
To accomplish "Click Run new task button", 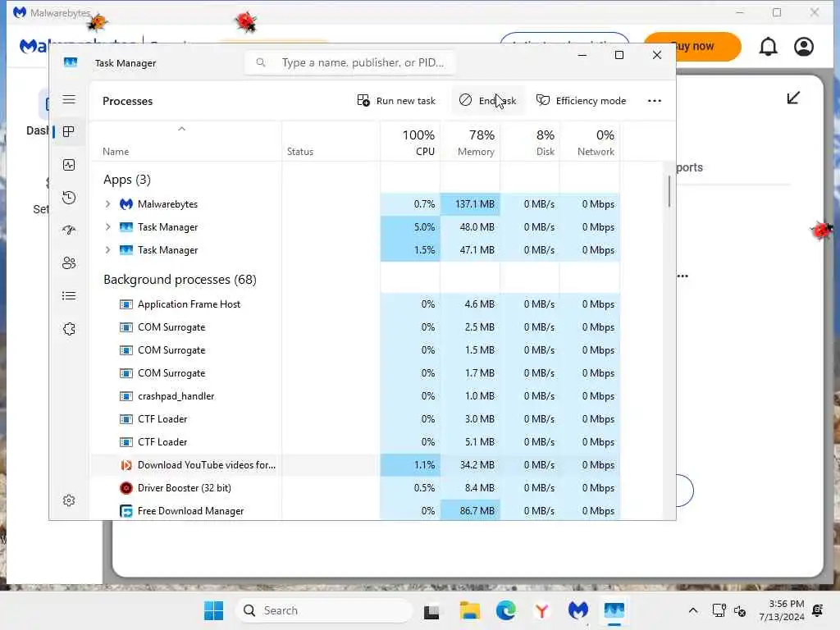I will 396,101.
